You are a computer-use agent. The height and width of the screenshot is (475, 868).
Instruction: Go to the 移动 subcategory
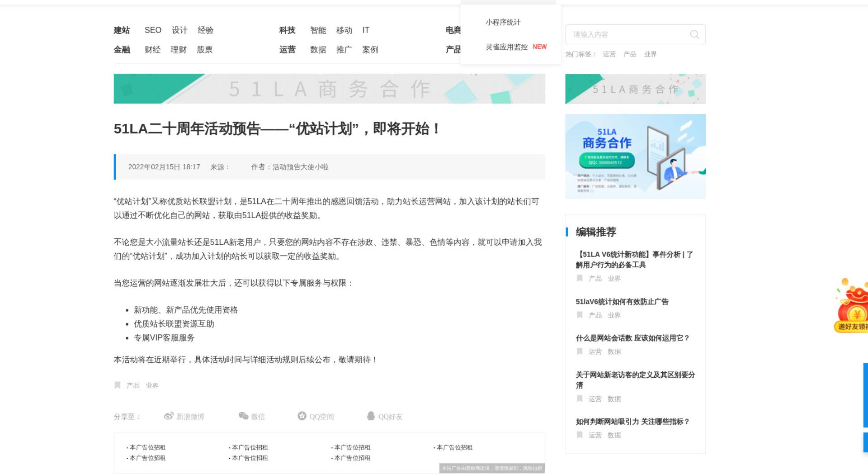[x=344, y=30]
